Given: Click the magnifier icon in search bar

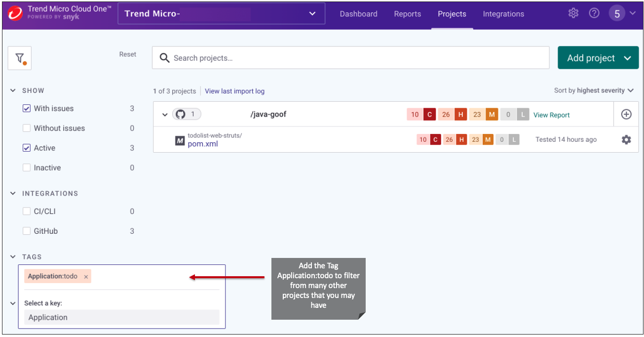Looking at the screenshot, I should pyautogui.click(x=165, y=58).
